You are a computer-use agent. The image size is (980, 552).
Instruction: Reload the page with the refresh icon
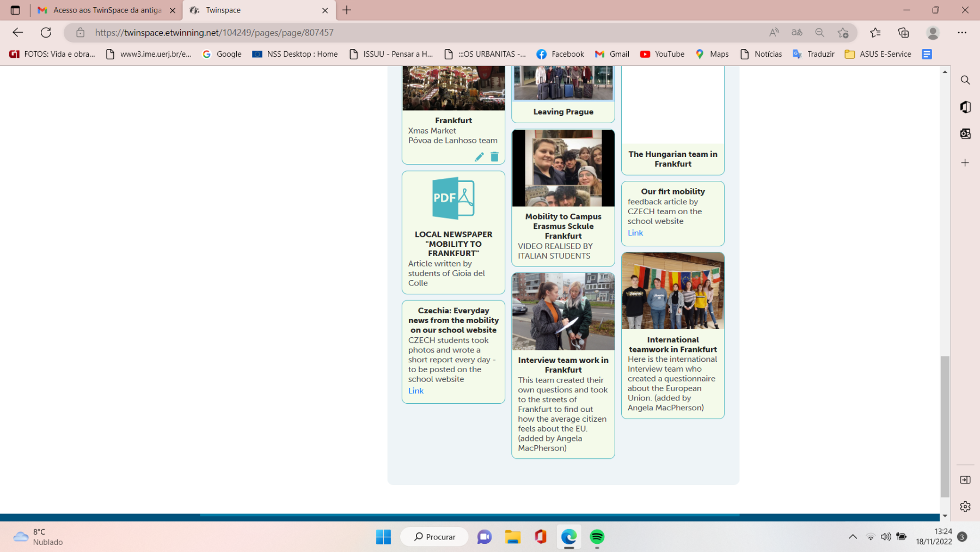click(x=46, y=33)
